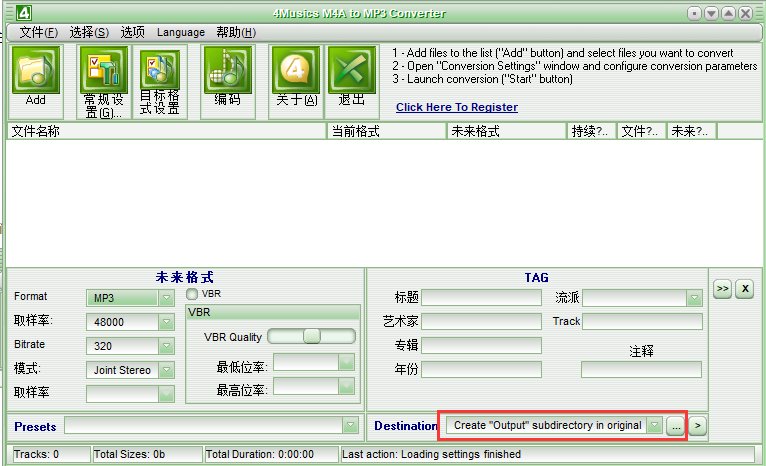Click the Click Here To Register link
The width and height of the screenshot is (766, 466).
tap(457, 107)
